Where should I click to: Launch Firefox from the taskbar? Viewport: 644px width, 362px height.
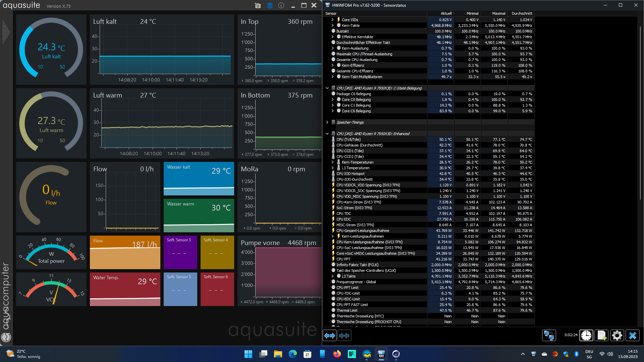pos(337,354)
